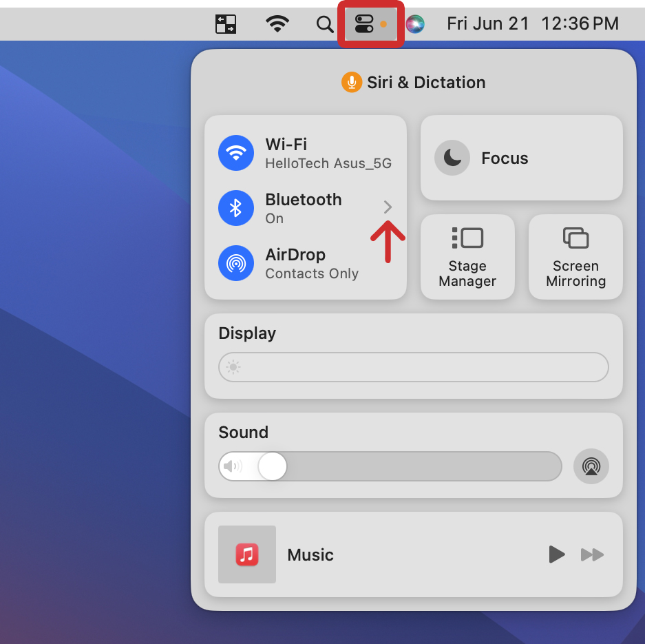The width and height of the screenshot is (645, 644).
Task: Click the AirPlay audio output icon
Action: click(591, 466)
